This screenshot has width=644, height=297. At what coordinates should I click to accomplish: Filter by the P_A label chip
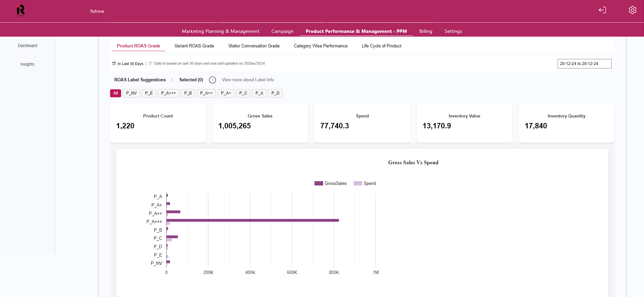click(x=259, y=93)
